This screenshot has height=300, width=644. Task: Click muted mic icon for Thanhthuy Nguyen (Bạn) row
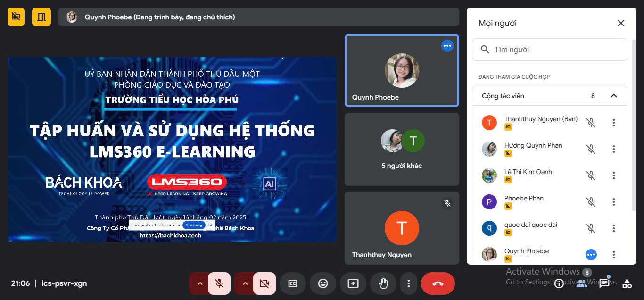click(591, 123)
